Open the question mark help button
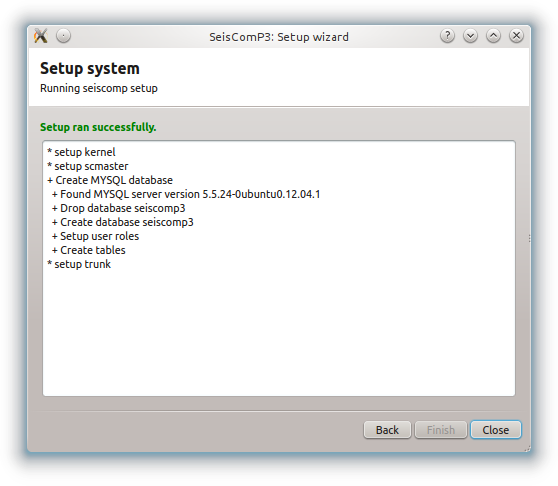 tap(447, 36)
